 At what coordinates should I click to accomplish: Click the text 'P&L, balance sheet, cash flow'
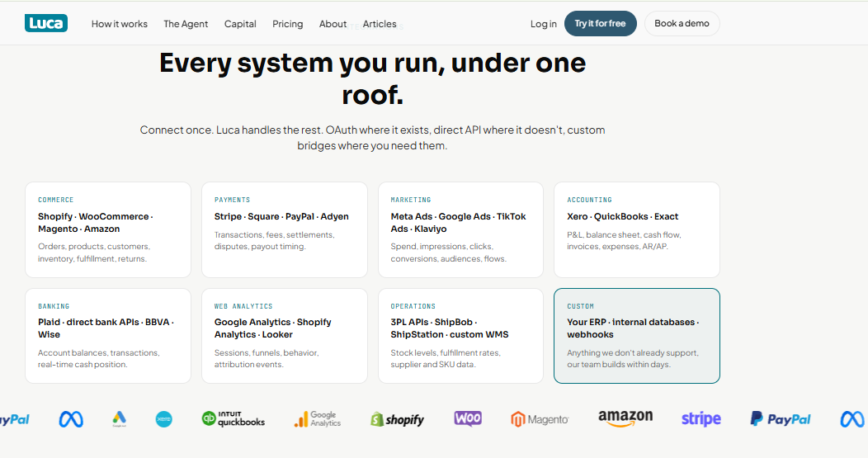(623, 235)
